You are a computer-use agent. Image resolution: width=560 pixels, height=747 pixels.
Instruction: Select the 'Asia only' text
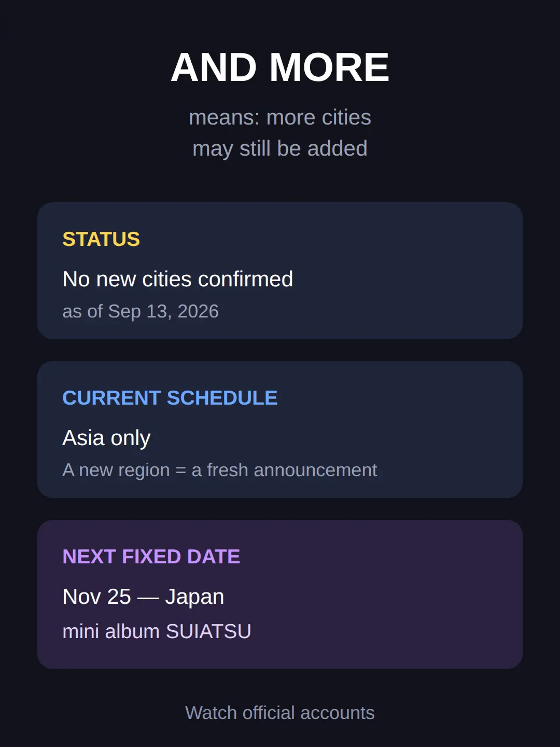[x=106, y=438]
